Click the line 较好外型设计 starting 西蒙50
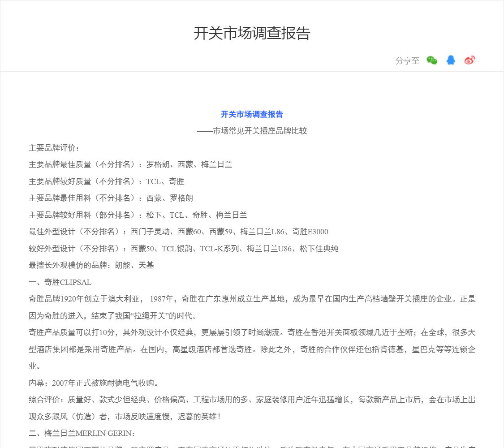The image size is (504, 448). pyautogui.click(x=184, y=249)
